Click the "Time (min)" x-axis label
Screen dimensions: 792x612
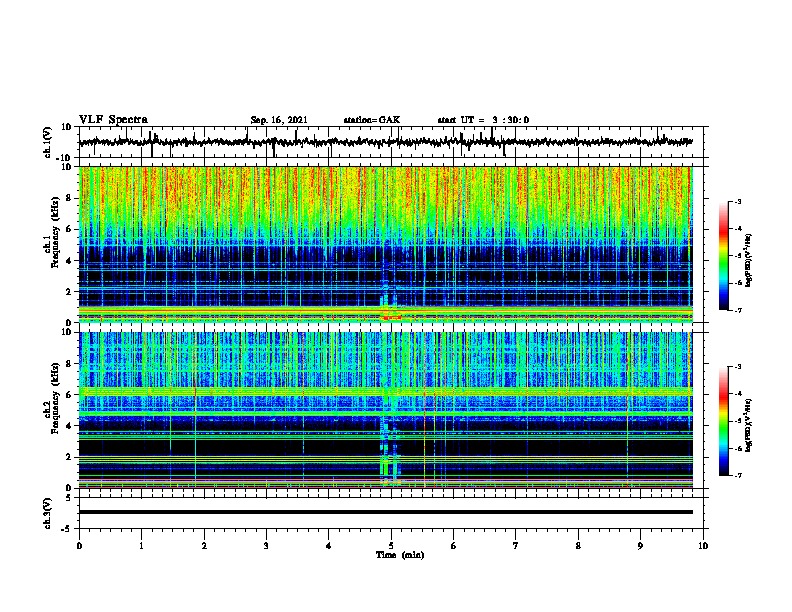400,555
